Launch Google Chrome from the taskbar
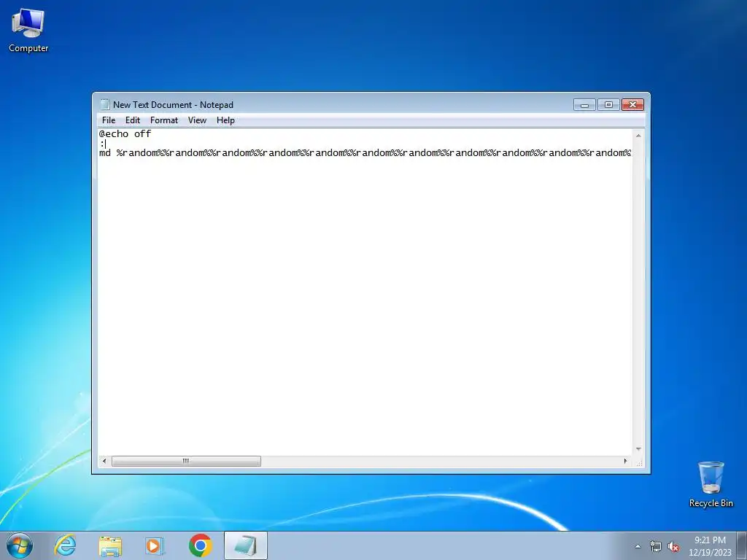Viewport: 747px width, 560px height. [x=200, y=545]
